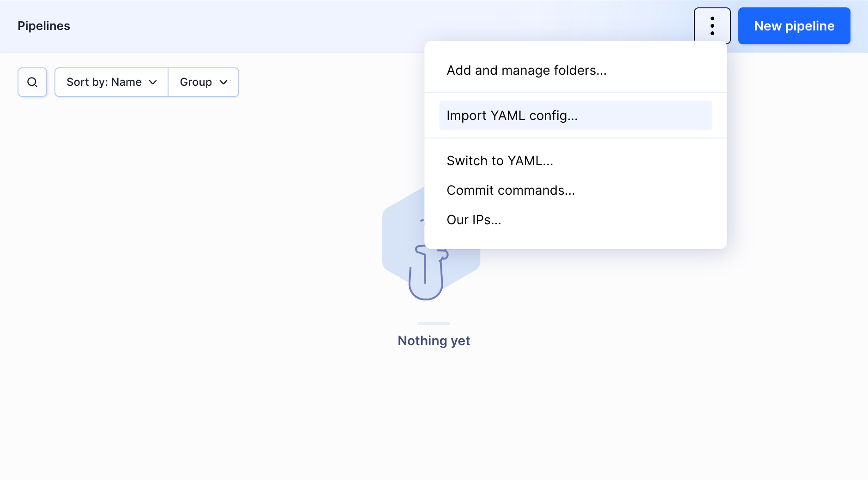This screenshot has height=480, width=868.
Task: Click the search magnifier icon button
Action: [32, 82]
